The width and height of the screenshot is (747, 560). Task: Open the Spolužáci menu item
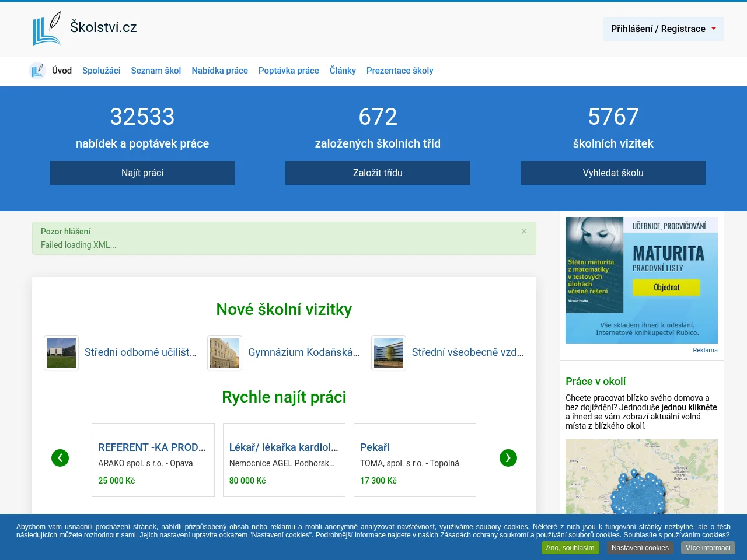point(102,71)
